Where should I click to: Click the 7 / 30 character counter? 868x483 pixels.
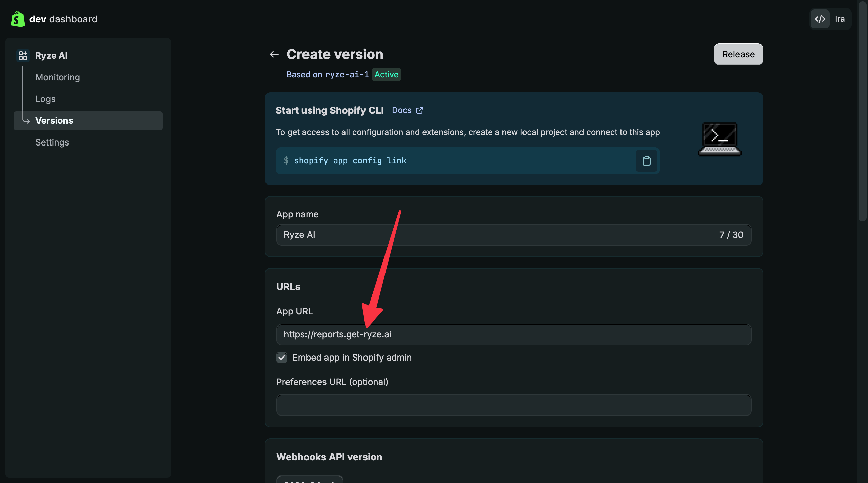tap(731, 235)
